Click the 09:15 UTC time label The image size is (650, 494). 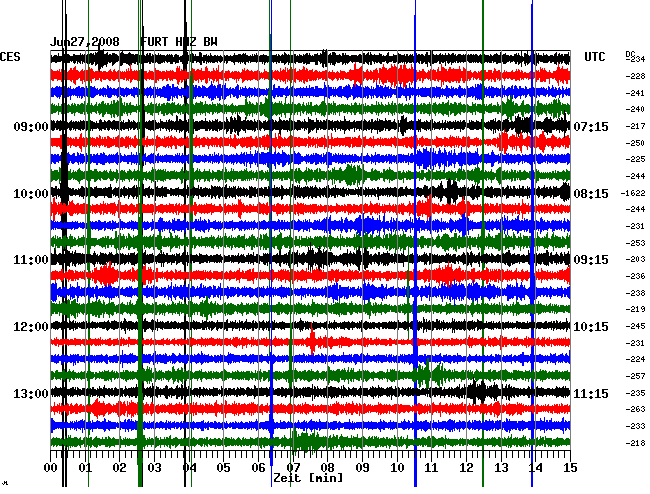[x=591, y=260]
